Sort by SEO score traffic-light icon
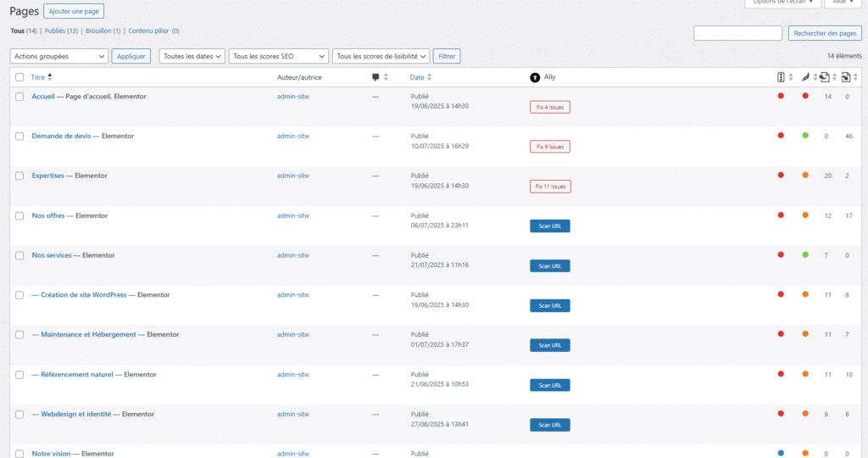The width and height of the screenshot is (868, 458). click(781, 77)
